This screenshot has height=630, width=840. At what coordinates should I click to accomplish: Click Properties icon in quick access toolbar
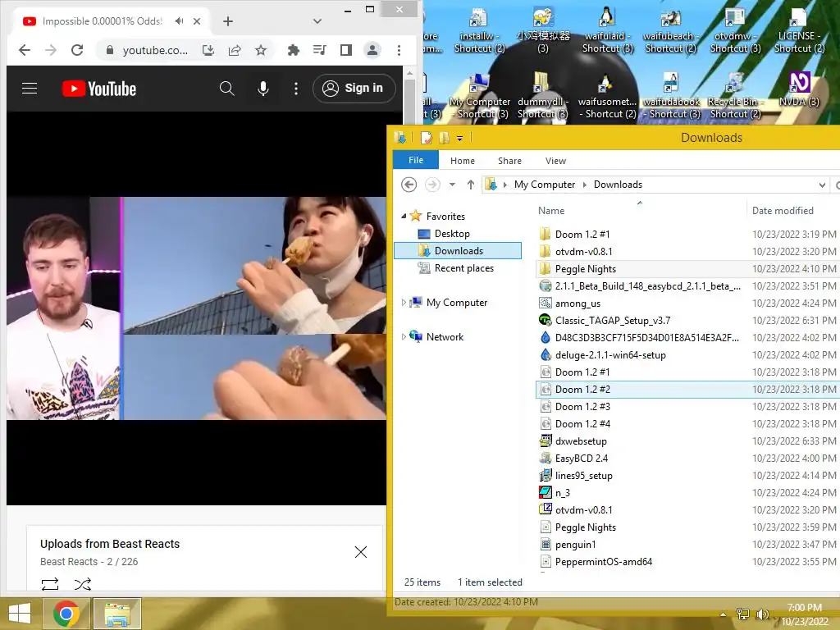(x=426, y=138)
